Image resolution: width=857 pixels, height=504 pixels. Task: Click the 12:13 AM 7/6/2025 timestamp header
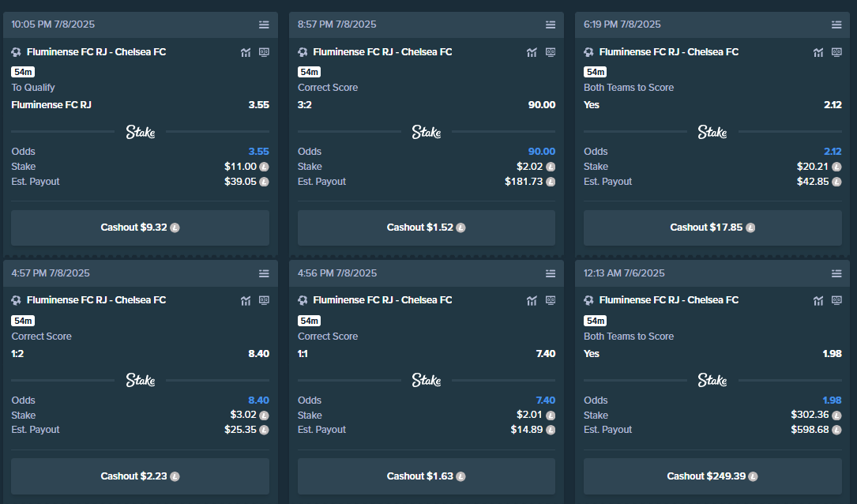pyautogui.click(x=624, y=273)
